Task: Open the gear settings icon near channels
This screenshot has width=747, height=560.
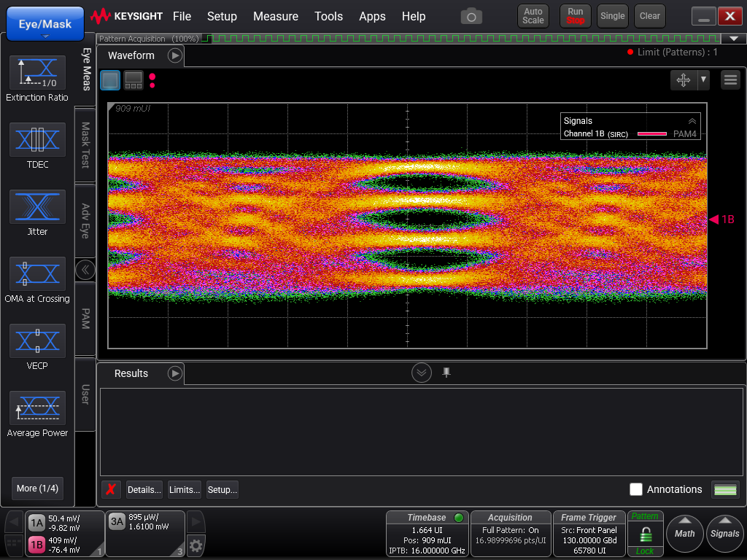Action: [x=196, y=545]
